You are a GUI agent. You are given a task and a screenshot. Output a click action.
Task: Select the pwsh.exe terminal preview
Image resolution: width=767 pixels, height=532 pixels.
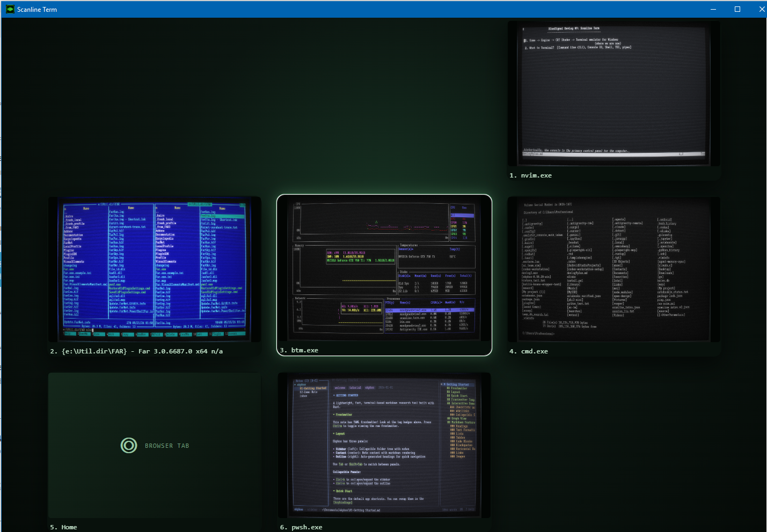(384, 446)
